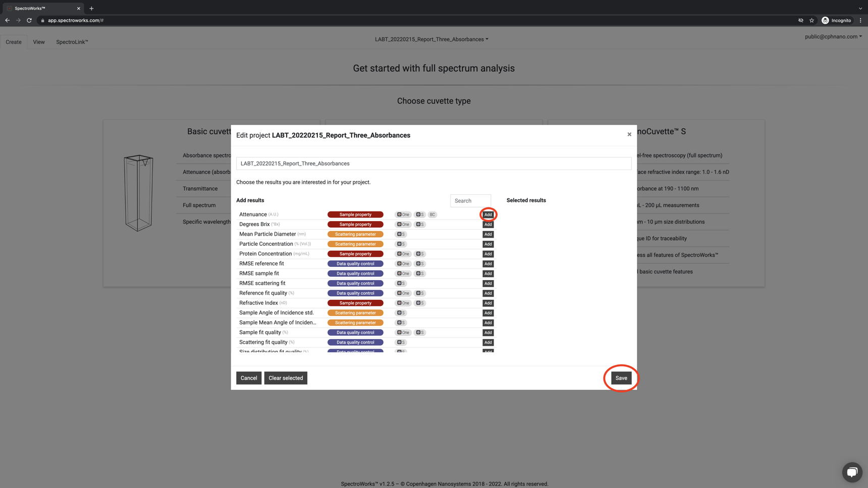Expand the project name dropdown in header

coord(431,39)
